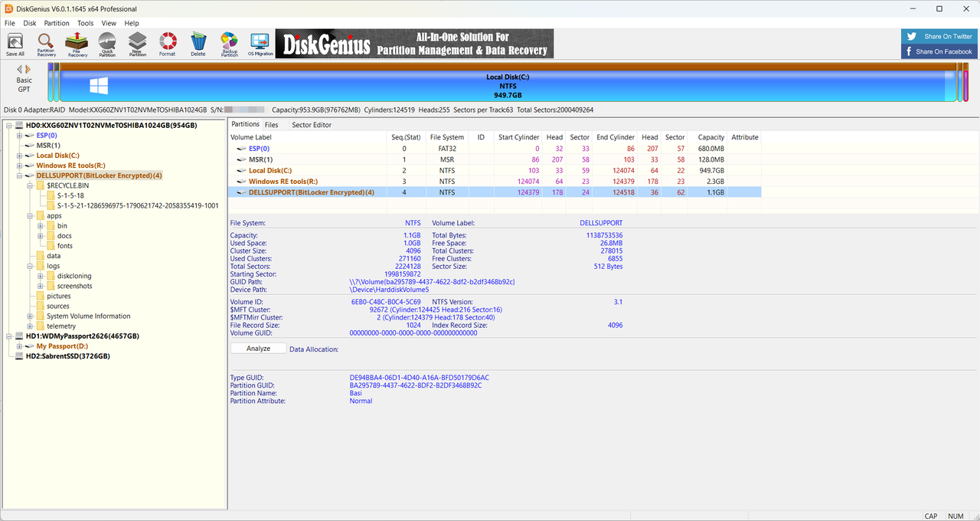Click the File System column header
This screenshot has height=521, width=980.
[446, 137]
